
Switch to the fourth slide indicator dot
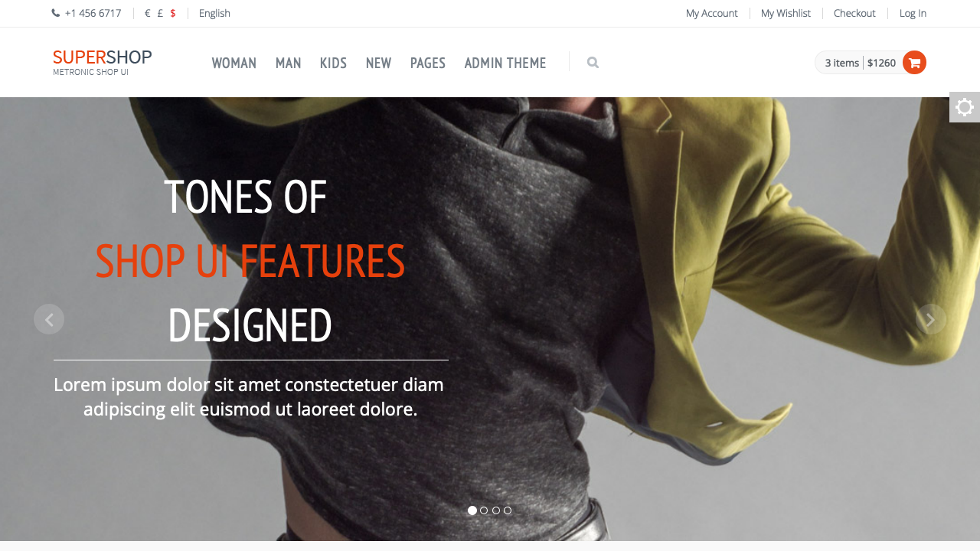508,510
